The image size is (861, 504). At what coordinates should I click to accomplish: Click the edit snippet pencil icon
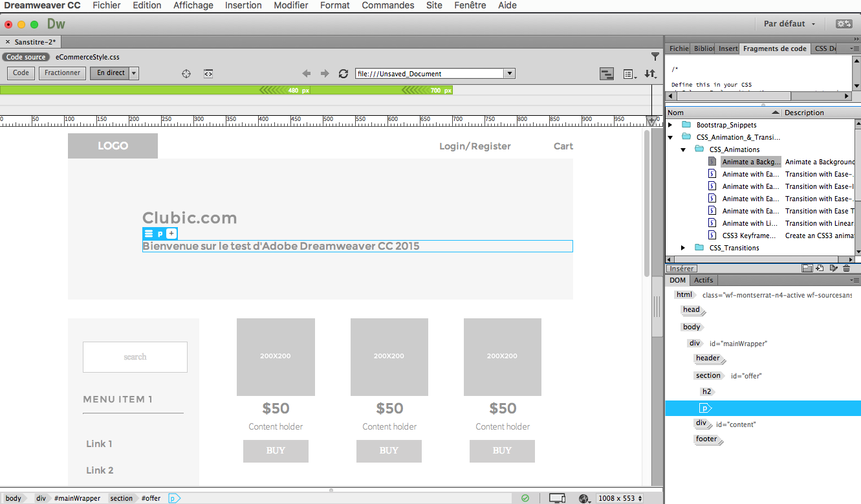[x=833, y=268]
